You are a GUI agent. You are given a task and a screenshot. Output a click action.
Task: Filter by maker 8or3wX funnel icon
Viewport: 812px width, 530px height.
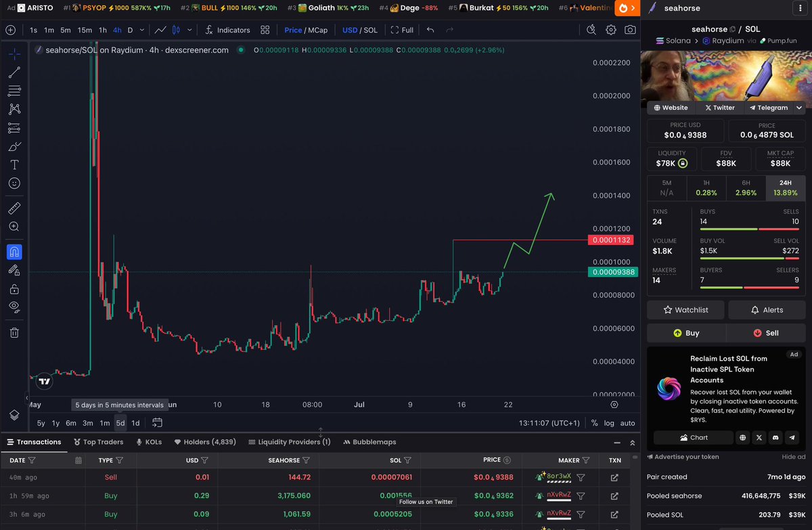pyautogui.click(x=581, y=477)
